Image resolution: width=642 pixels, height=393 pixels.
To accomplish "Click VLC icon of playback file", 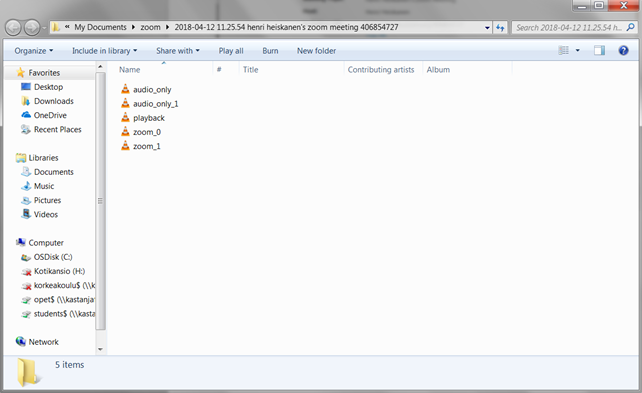I will tap(125, 117).
